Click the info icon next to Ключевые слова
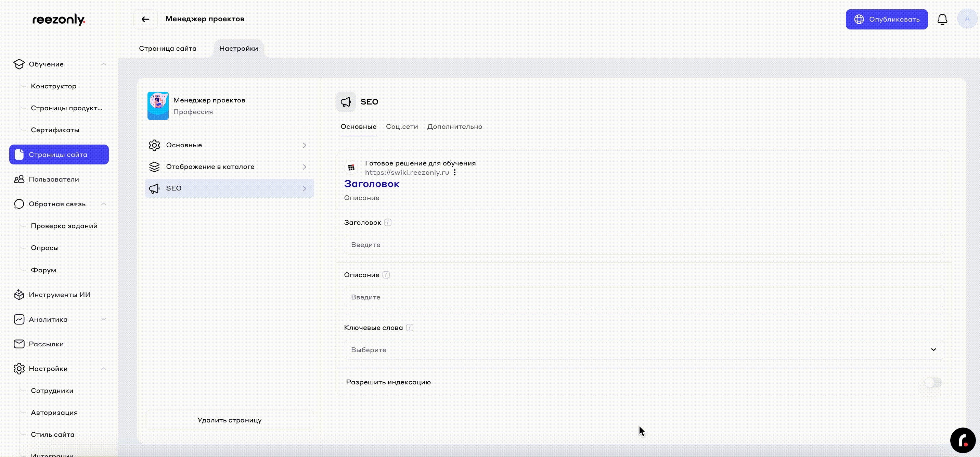This screenshot has height=457, width=980. [409, 328]
